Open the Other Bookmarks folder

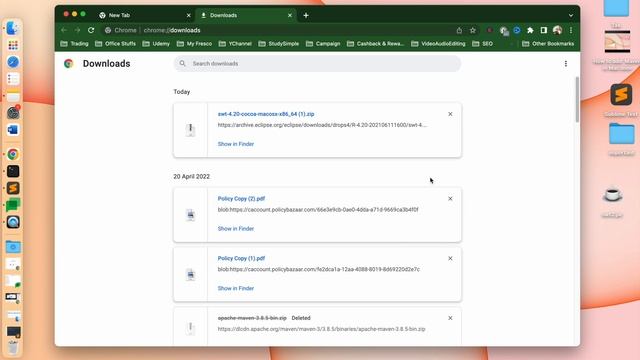[x=548, y=44]
